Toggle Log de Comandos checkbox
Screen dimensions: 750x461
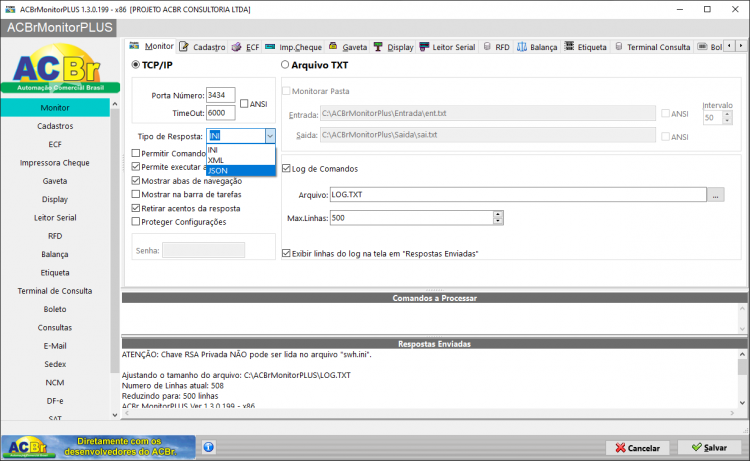[286, 168]
